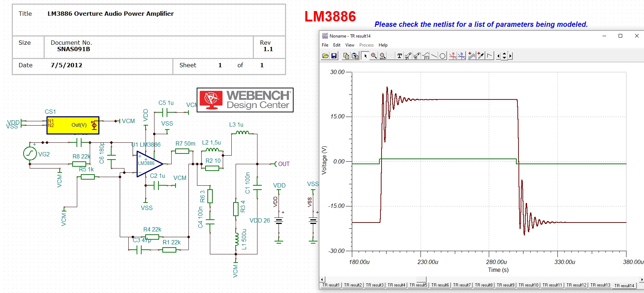Click the 'VDD 26' battery label

click(260, 220)
